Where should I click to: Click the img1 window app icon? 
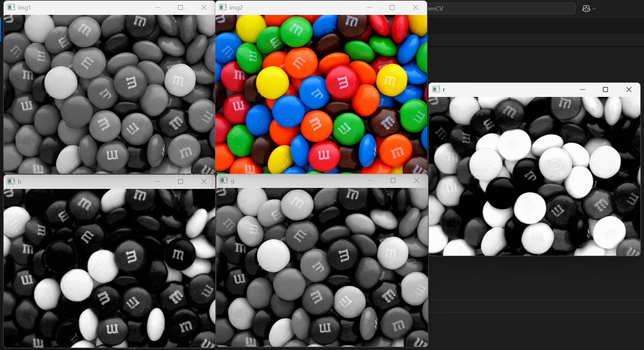tap(11, 7)
